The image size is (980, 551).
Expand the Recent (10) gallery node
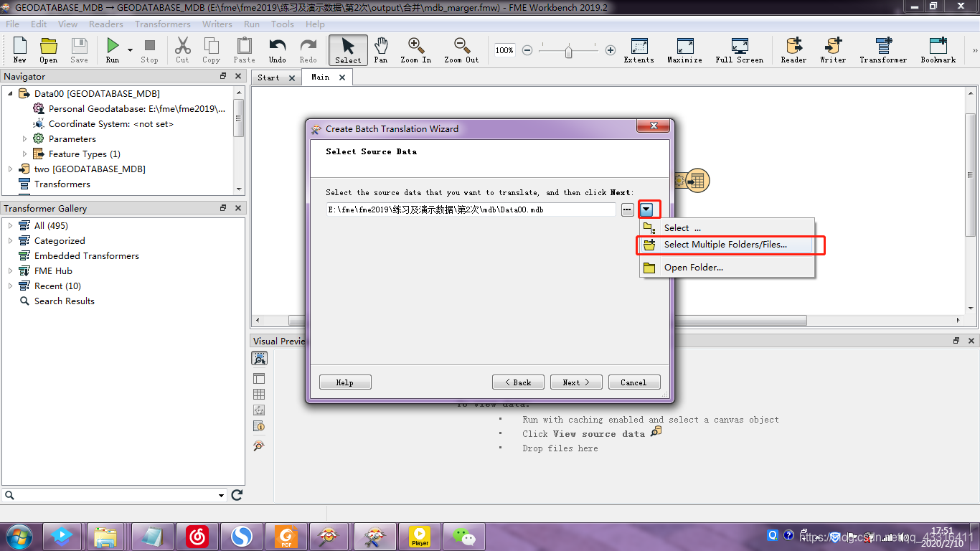pyautogui.click(x=10, y=286)
